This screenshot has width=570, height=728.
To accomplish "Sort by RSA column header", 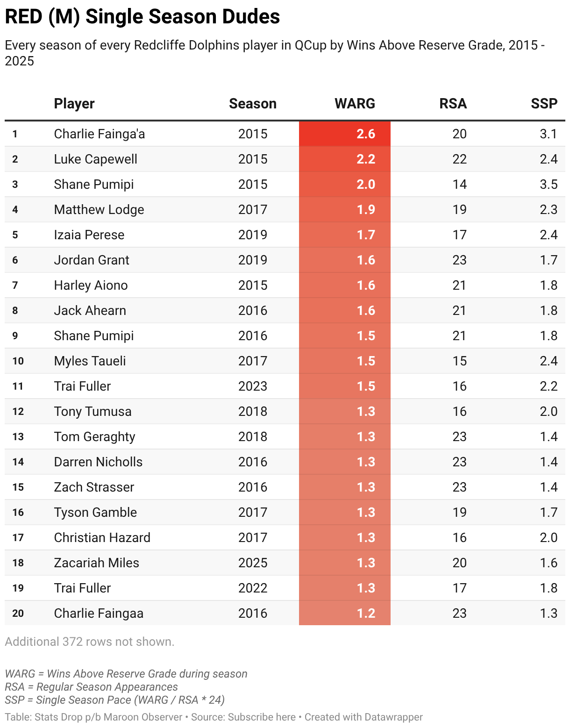I will tap(453, 104).
